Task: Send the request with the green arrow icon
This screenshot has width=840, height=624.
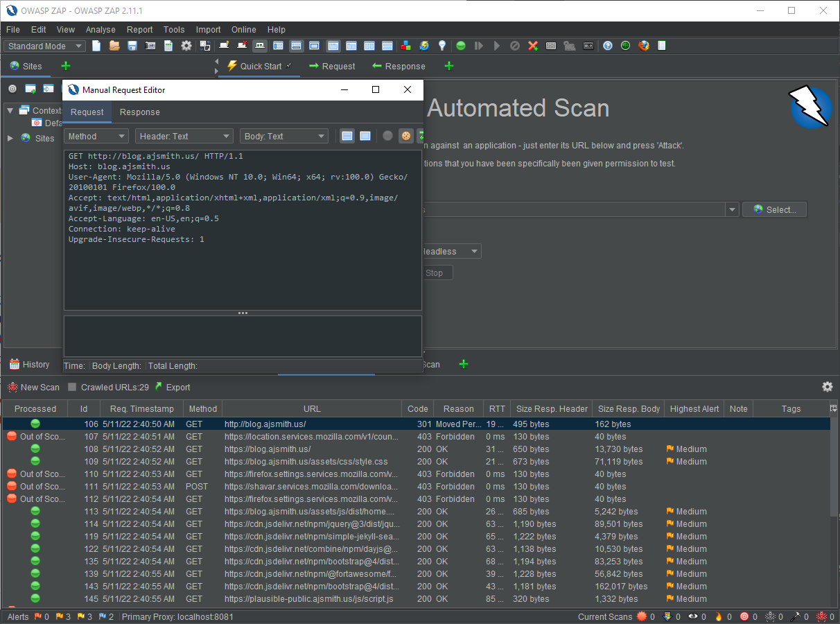Action: pyautogui.click(x=421, y=136)
